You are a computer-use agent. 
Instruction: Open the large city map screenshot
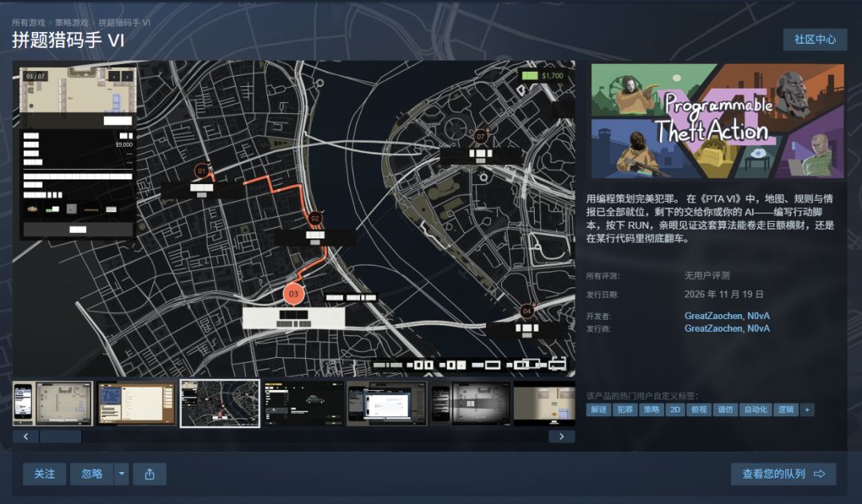click(x=294, y=219)
